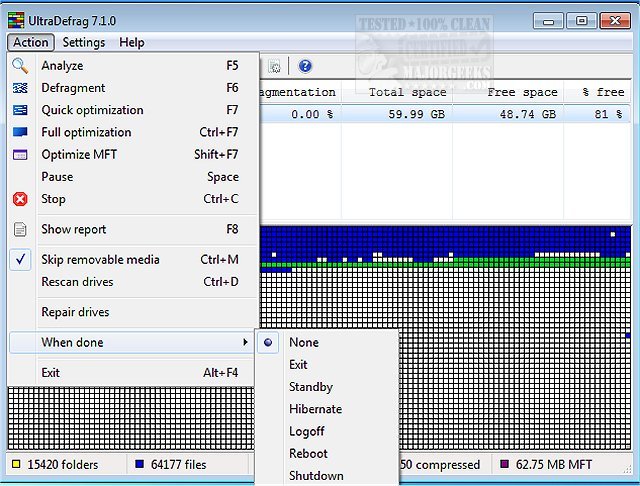Screen dimensions: 640x486
Task: Choose Show report menu entry
Action: (134, 229)
